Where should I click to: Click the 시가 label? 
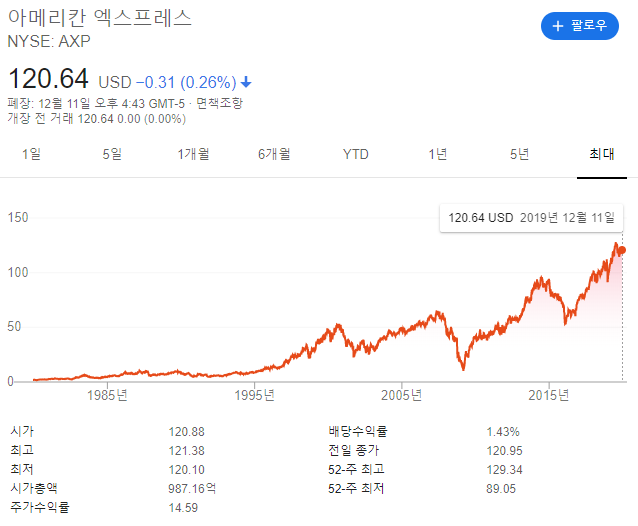(x=22, y=431)
